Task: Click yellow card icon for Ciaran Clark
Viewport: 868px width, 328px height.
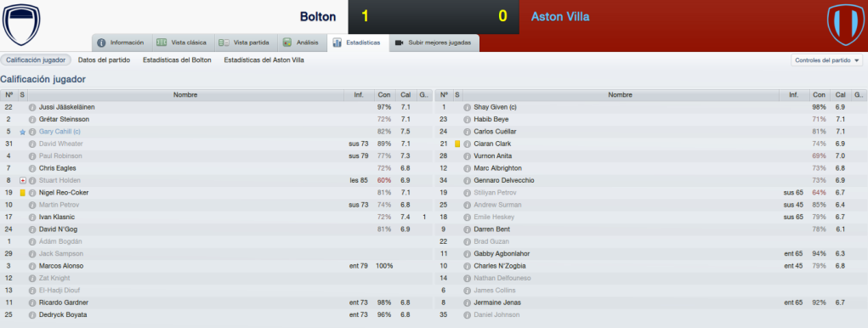Action: coord(457,144)
